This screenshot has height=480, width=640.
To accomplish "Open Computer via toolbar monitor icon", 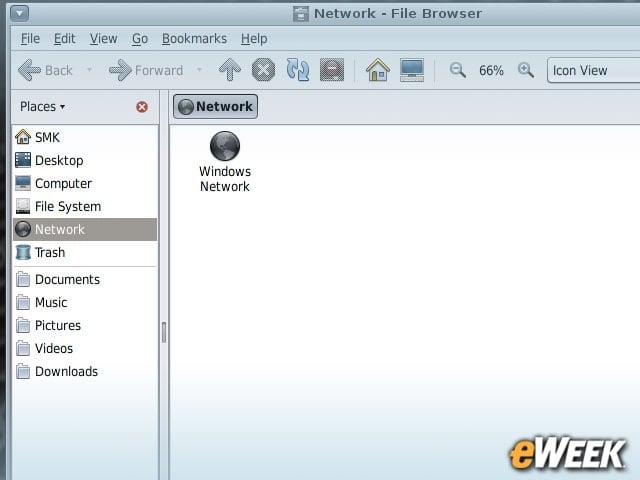I will click(x=412, y=70).
